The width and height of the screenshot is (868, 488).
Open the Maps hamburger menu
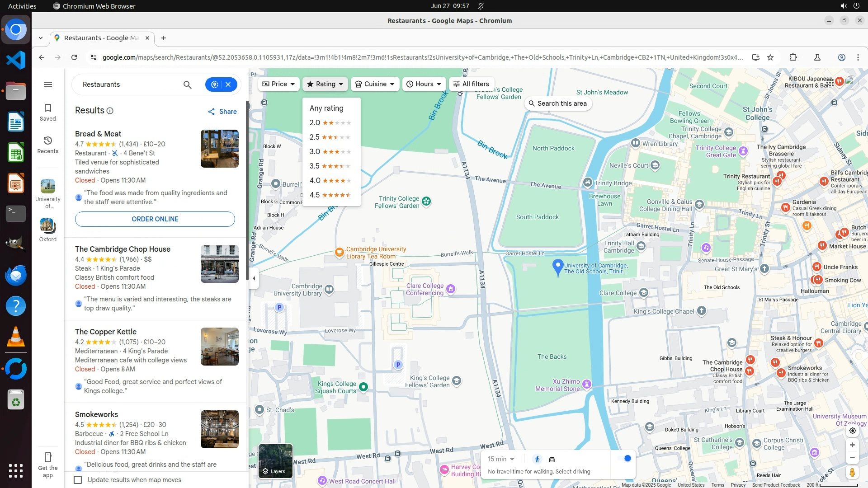(x=47, y=84)
